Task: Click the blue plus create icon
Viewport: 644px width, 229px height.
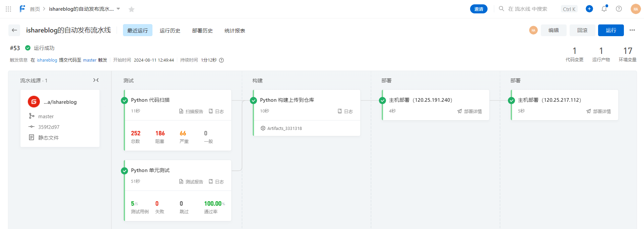Action: click(x=589, y=9)
